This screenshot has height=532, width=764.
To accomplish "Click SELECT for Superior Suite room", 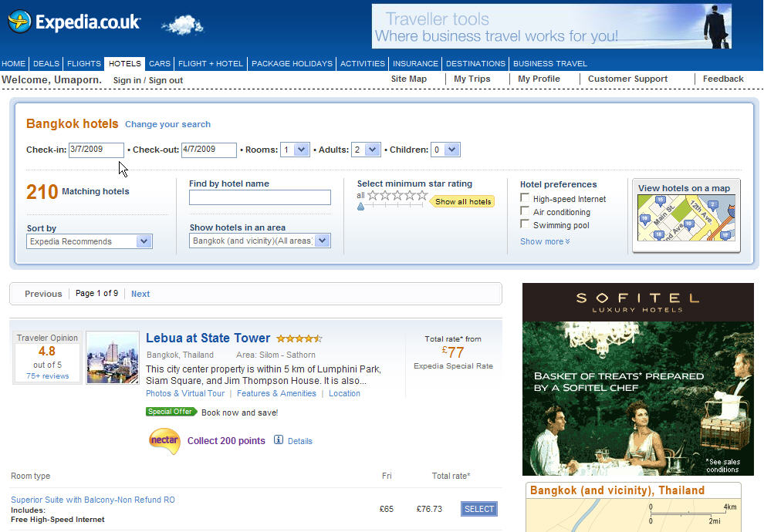I will tap(479, 509).
